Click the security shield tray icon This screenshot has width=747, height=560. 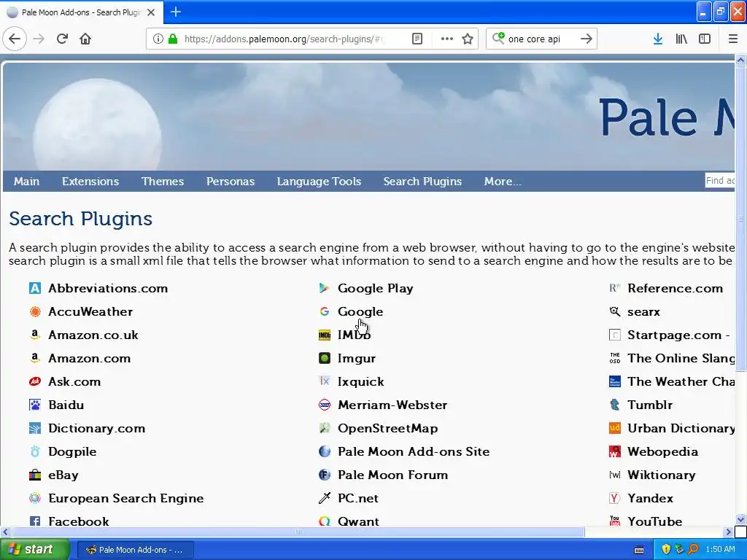pyautogui.click(x=666, y=550)
